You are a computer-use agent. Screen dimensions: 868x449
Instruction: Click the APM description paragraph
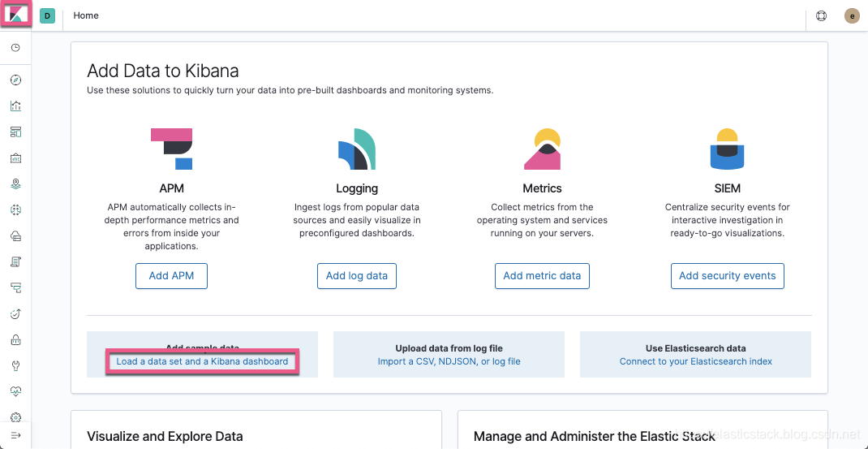(x=172, y=227)
